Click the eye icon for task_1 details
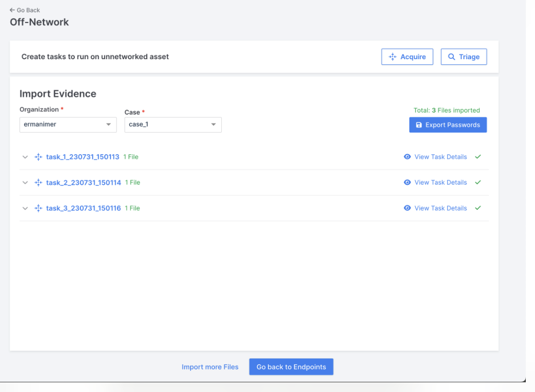Image resolution: width=535 pixels, height=392 pixels. pos(407,157)
